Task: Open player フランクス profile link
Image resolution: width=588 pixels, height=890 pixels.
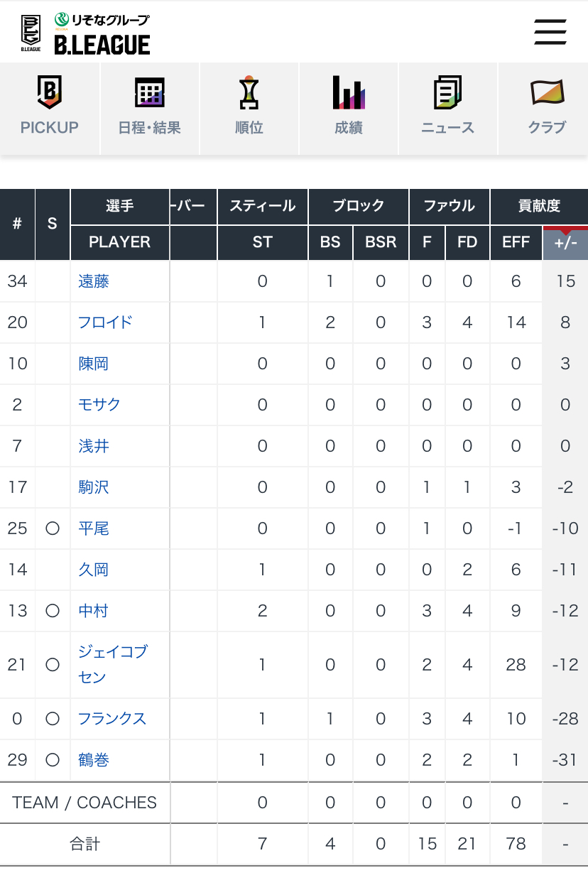Action: click(112, 719)
